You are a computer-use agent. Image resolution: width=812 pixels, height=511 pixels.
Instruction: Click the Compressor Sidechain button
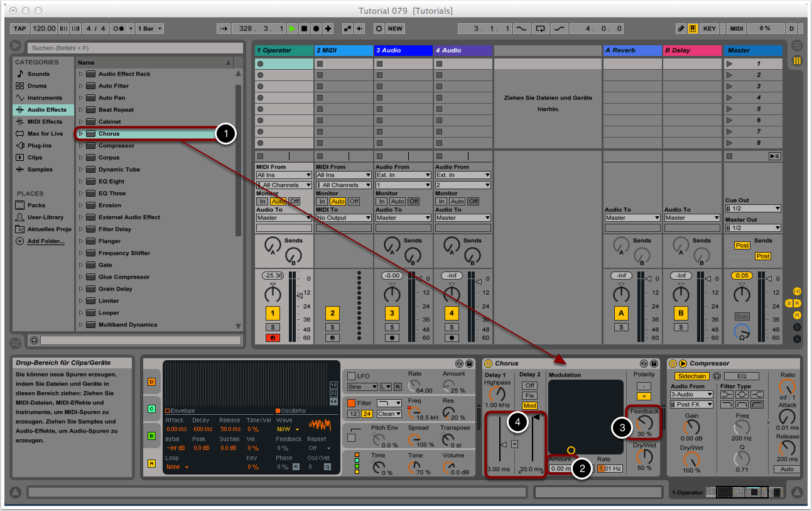pyautogui.click(x=691, y=376)
